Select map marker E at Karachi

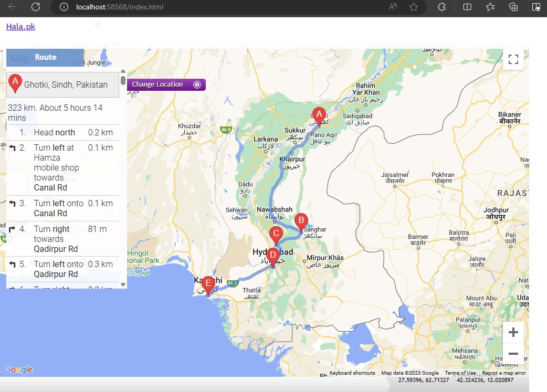click(x=208, y=285)
